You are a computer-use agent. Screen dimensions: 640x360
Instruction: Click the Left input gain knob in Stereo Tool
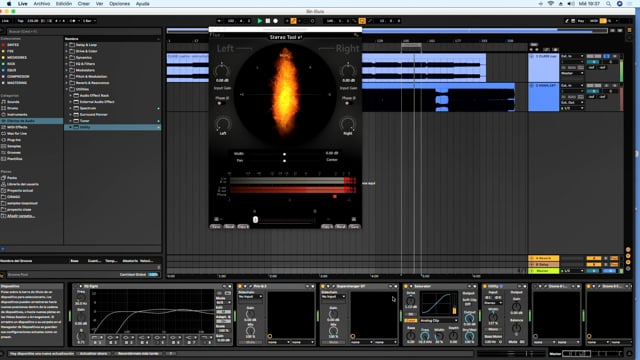(x=222, y=71)
